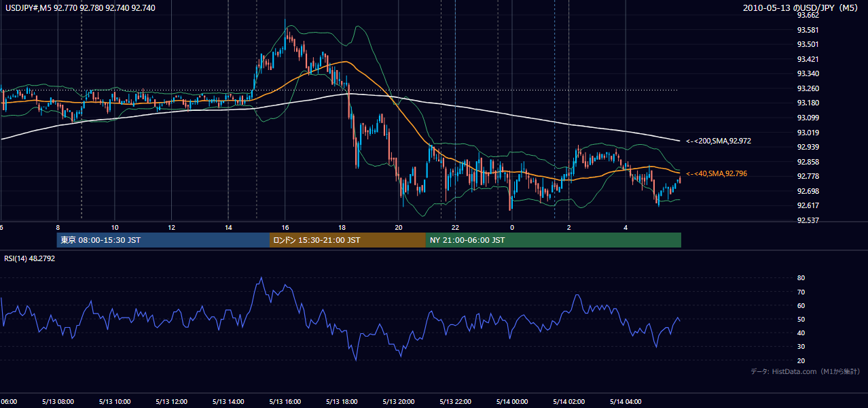Select the 東京 08:00-15:30 JST session bar
This screenshot has height=408, width=868.
[163, 240]
